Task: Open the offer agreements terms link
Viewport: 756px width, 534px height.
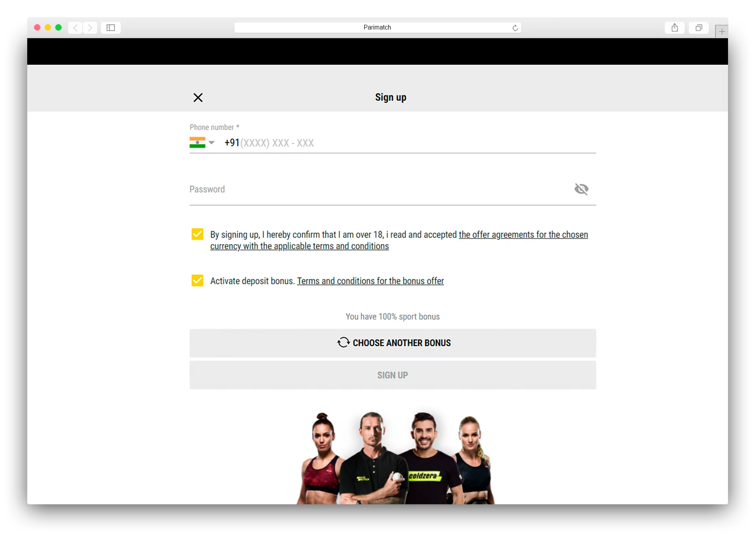Action: click(x=523, y=235)
